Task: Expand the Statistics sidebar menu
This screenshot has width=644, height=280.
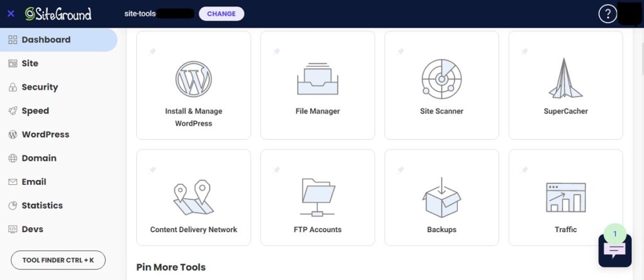Action: point(58,206)
